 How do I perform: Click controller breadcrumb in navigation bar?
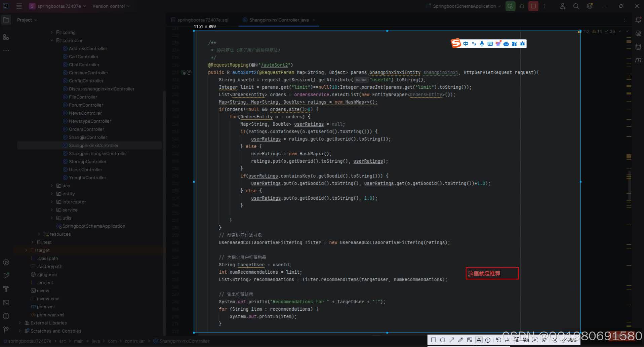[135, 341]
